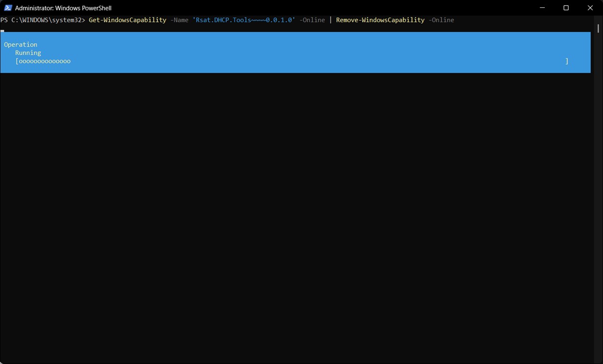Click the closing bracket of the progress bar
Image resolution: width=603 pixels, height=364 pixels.
click(x=567, y=61)
